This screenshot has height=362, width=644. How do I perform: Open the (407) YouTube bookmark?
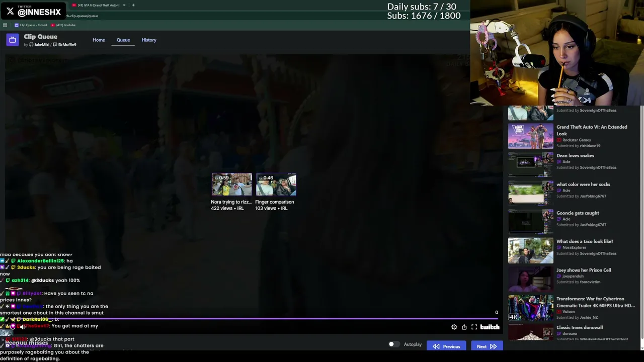(63, 25)
